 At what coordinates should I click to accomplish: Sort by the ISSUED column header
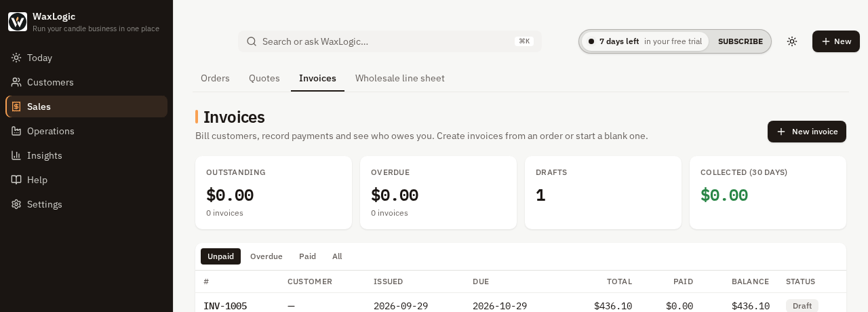coord(389,281)
